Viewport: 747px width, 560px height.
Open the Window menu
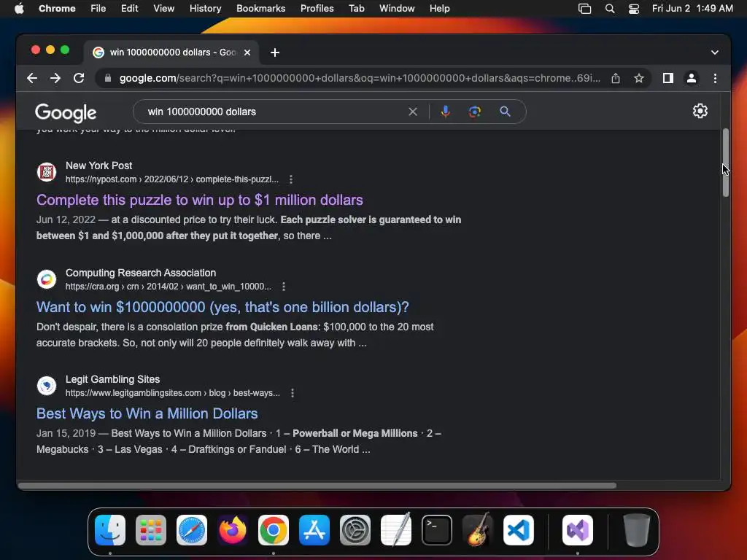(x=397, y=9)
